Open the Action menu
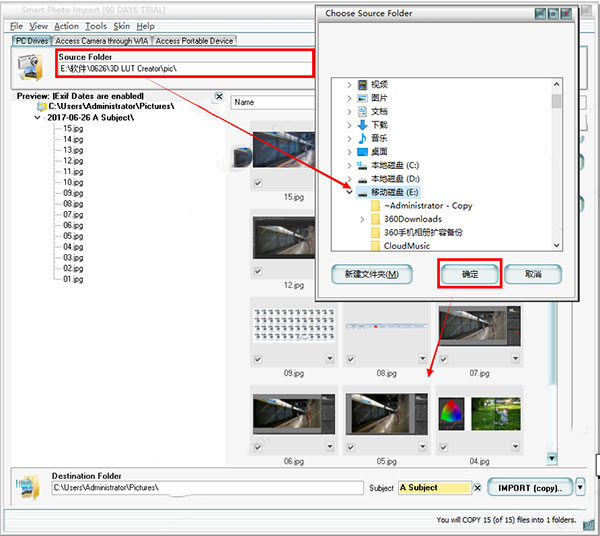 [x=67, y=26]
